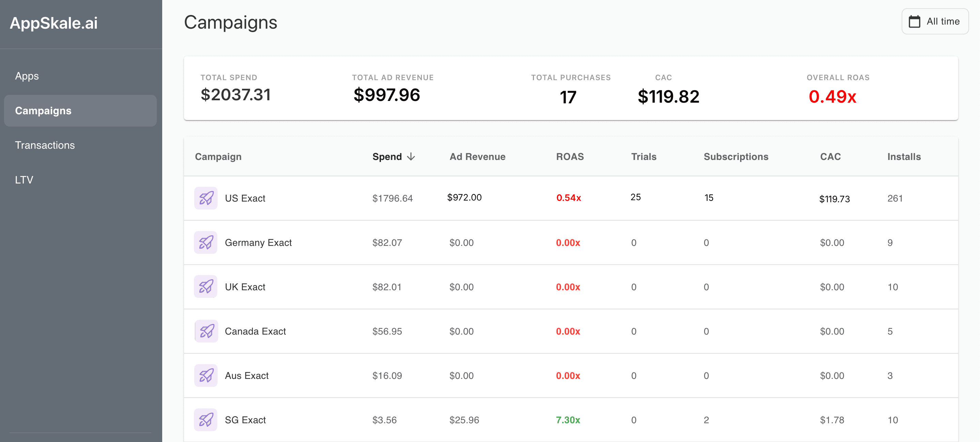Open the All time date range selector

coord(935,21)
